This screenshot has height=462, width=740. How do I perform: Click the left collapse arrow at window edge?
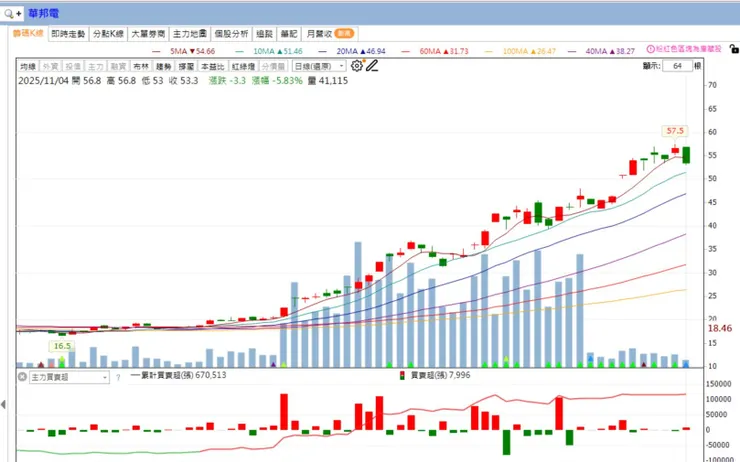click(x=3, y=404)
